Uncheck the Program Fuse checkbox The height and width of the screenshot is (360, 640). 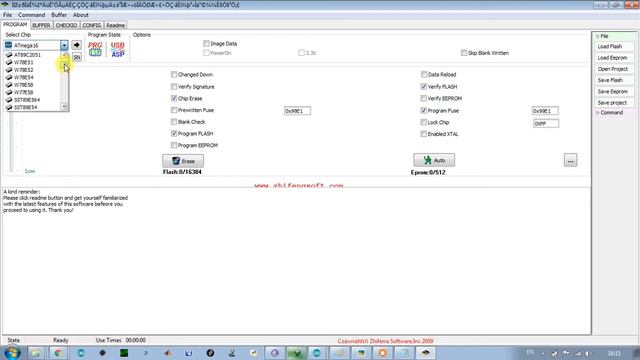coord(424,111)
